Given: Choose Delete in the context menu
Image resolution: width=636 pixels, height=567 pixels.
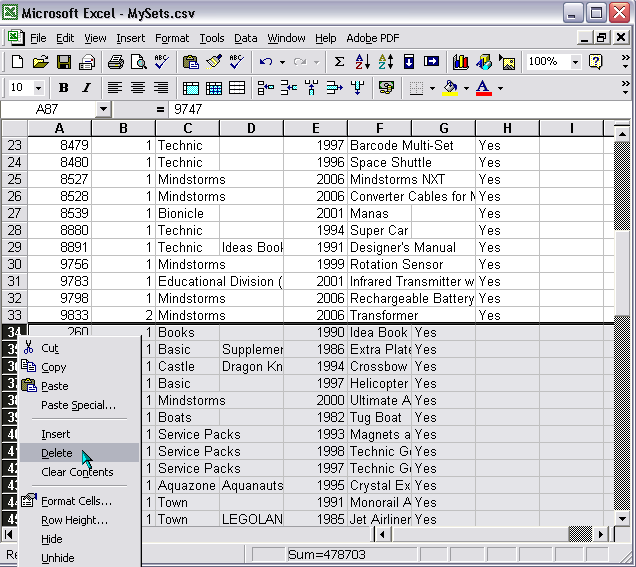Looking at the screenshot, I should click(80, 453).
